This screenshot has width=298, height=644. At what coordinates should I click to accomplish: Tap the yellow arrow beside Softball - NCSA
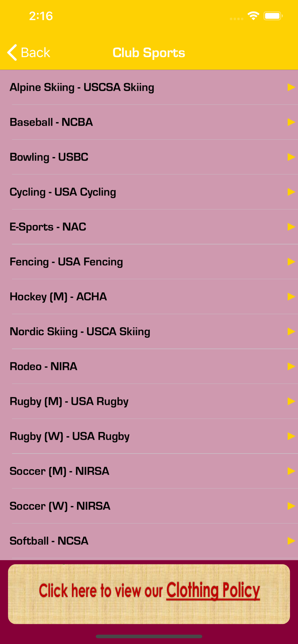[291, 541]
